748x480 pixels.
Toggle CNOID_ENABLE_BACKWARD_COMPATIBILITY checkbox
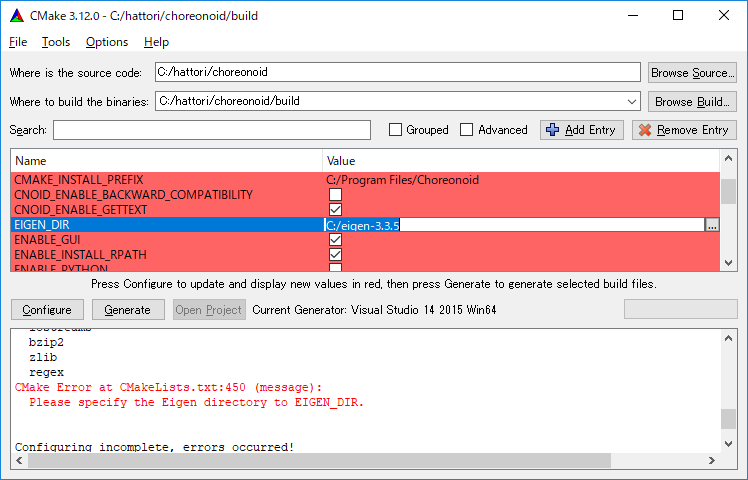(336, 195)
